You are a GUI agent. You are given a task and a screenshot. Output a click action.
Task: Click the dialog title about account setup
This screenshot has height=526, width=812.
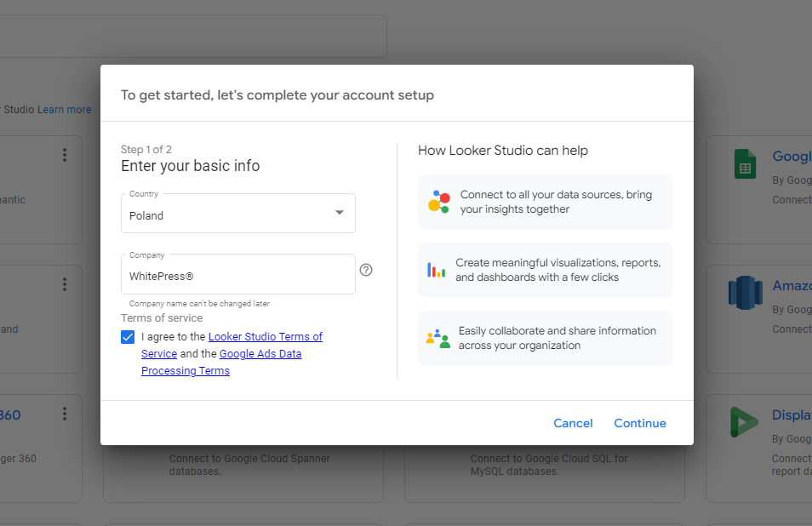(x=277, y=95)
